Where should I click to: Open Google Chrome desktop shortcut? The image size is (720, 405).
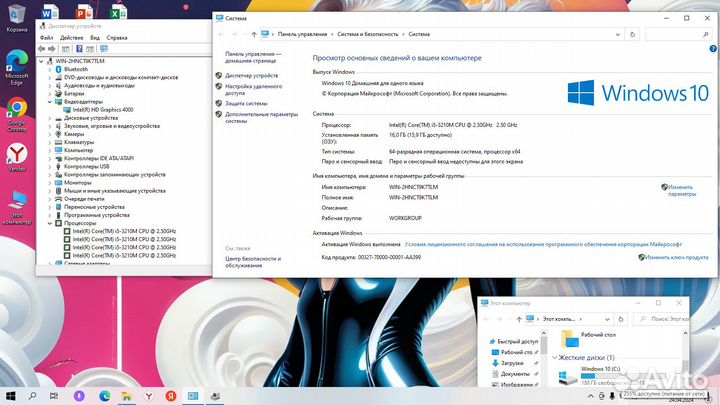coord(17,114)
